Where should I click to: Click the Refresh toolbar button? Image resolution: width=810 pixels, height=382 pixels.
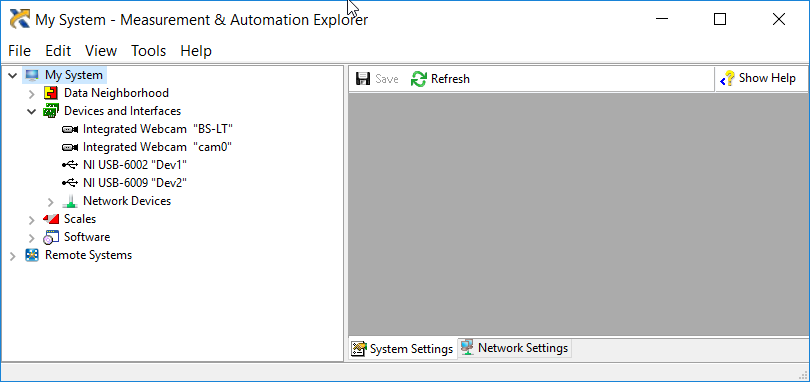(440, 79)
